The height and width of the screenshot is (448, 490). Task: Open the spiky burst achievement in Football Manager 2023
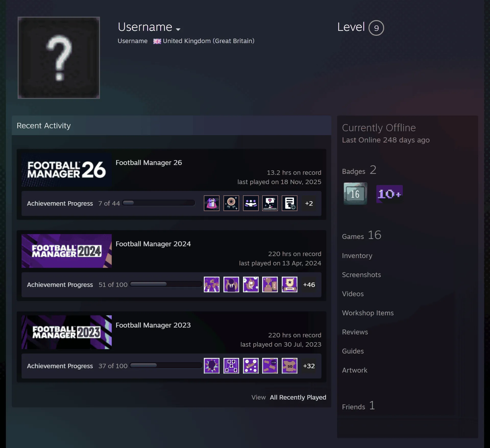point(212,366)
